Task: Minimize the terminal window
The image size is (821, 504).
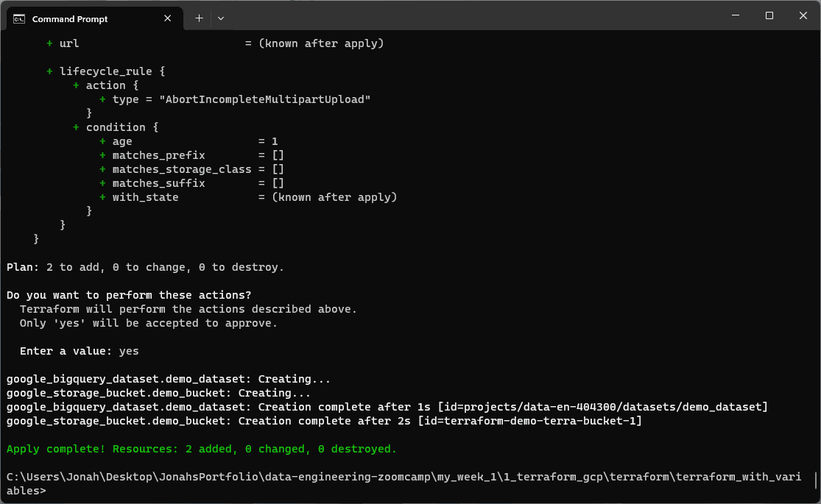Action: (x=736, y=15)
